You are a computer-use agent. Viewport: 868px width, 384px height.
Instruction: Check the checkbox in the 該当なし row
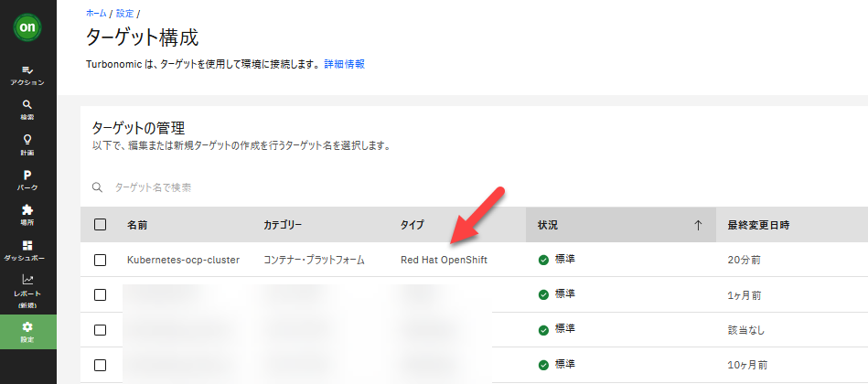coord(101,330)
